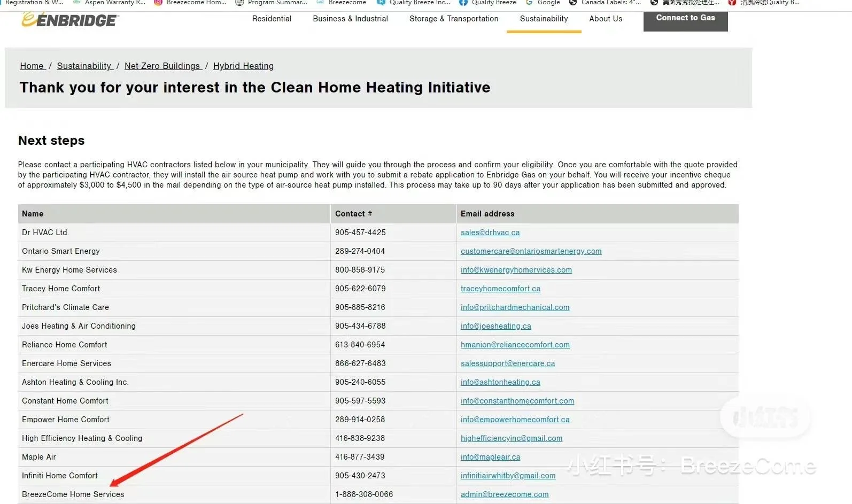Open the Canada Labels bookmark
852x504 pixels.
(x=605, y=3)
